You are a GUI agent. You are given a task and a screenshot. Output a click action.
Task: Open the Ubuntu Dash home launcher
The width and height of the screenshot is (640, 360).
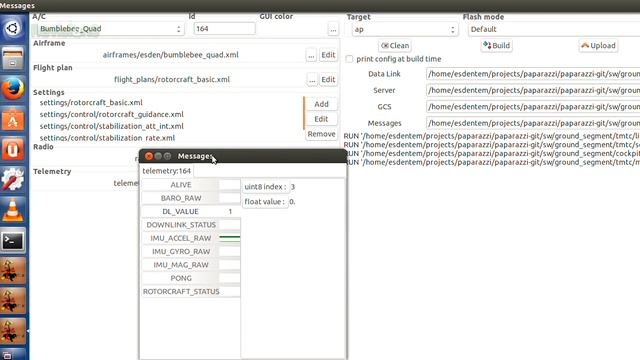[x=13, y=29]
